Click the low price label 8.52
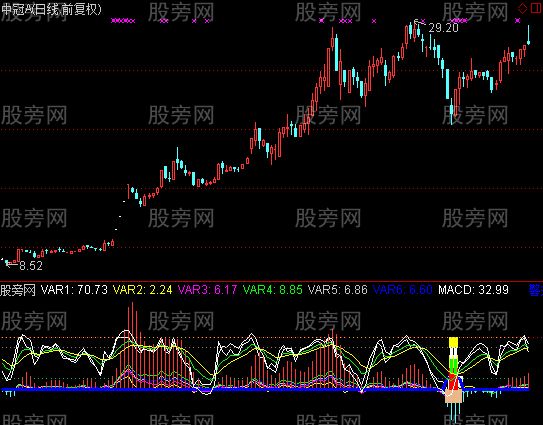 click(31, 266)
